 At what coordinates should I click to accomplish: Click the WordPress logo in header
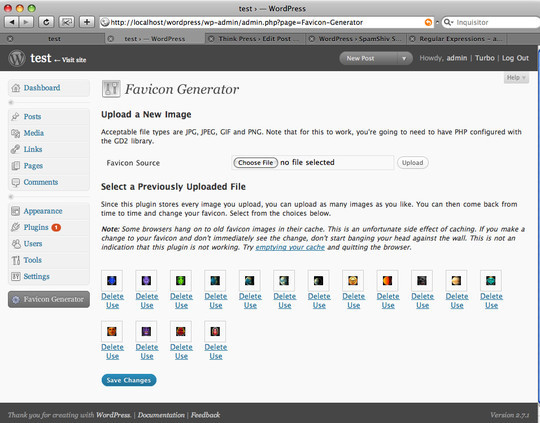[x=17, y=58]
